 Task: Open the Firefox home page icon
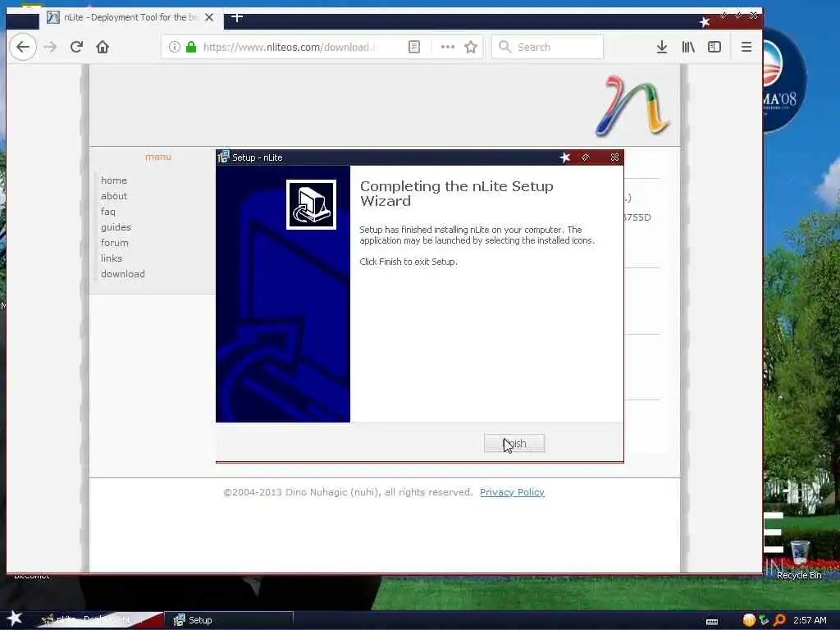click(x=103, y=47)
